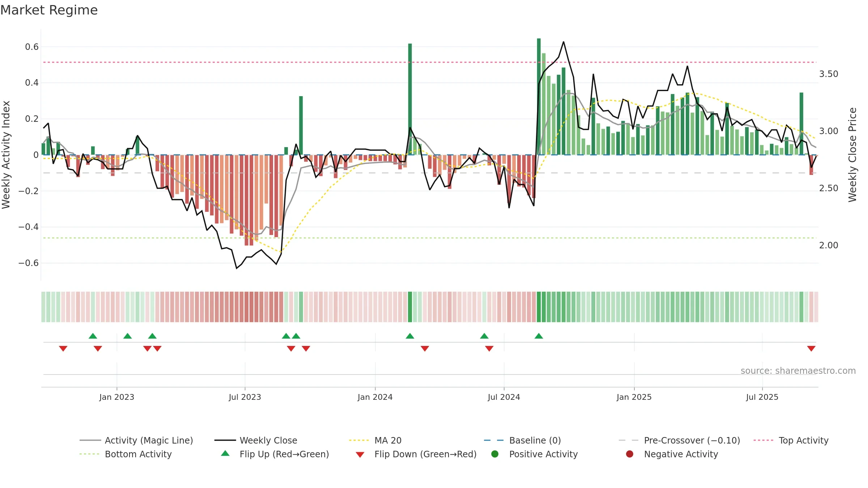The image size is (868, 488).
Task: Click the Weekly Close Price axis title
Action: (x=852, y=155)
